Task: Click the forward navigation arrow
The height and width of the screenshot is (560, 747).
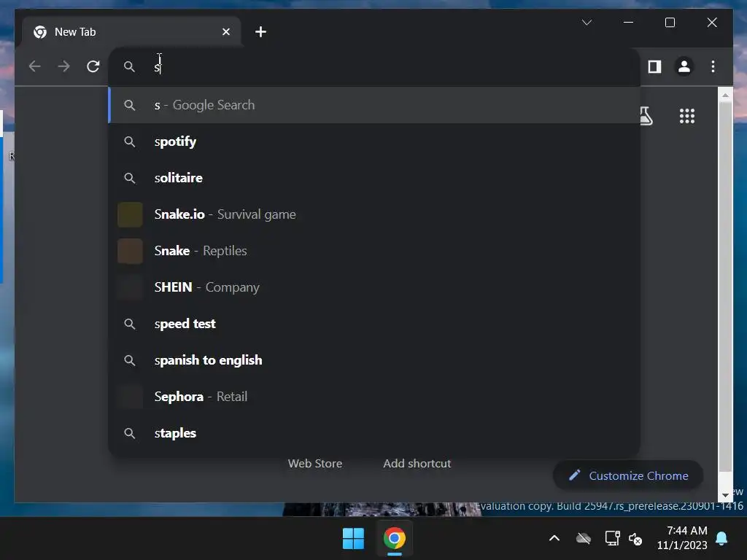Action: [x=63, y=66]
